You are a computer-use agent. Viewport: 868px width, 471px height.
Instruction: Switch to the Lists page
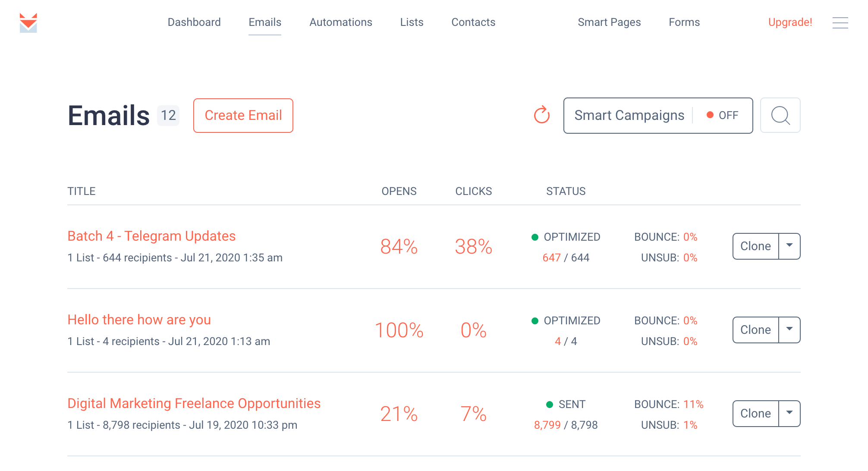coord(412,22)
